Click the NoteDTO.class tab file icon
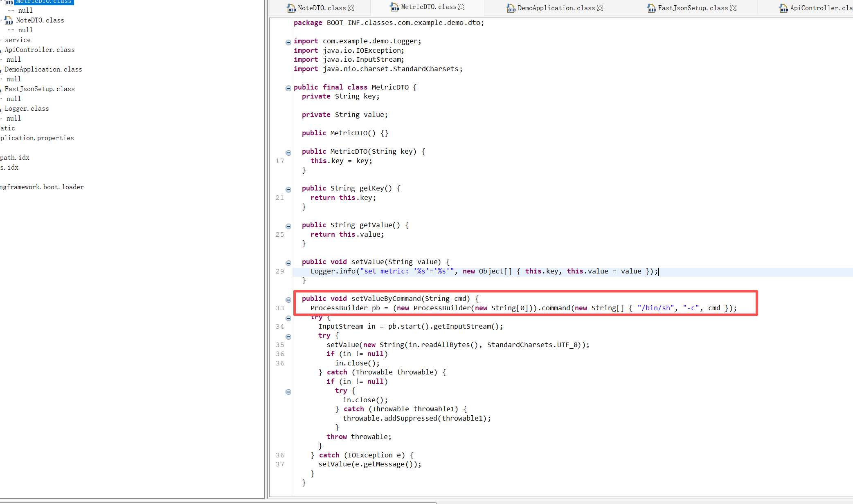This screenshot has height=504, width=853. (291, 8)
